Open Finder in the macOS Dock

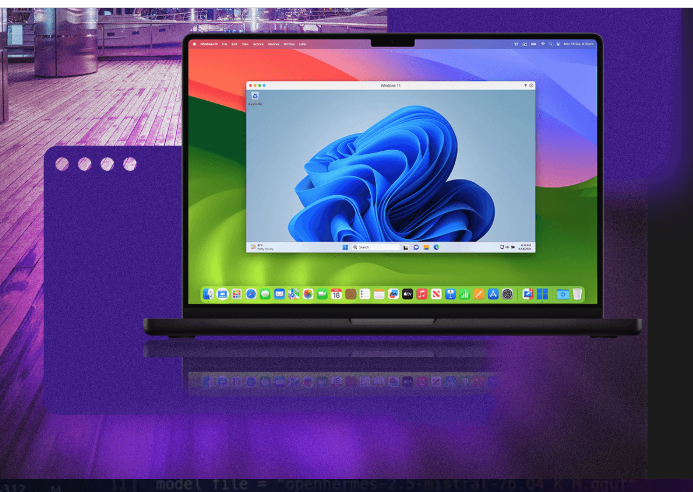(x=208, y=294)
